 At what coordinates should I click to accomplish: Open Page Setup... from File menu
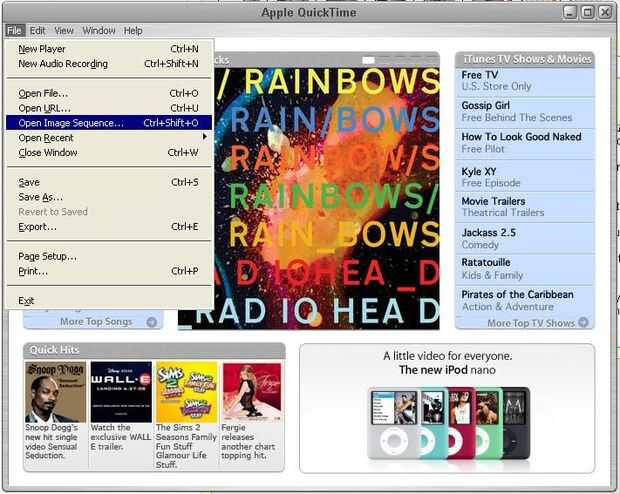109,256
